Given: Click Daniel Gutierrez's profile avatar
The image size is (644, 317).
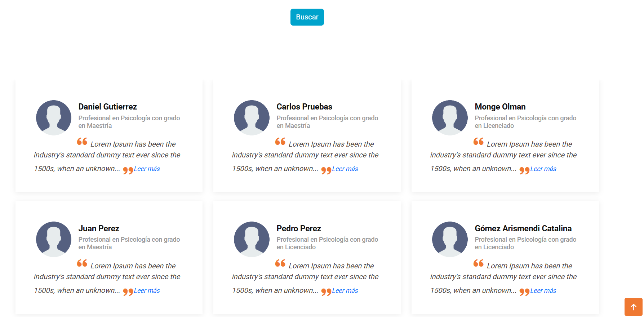Looking at the screenshot, I should pos(54,118).
